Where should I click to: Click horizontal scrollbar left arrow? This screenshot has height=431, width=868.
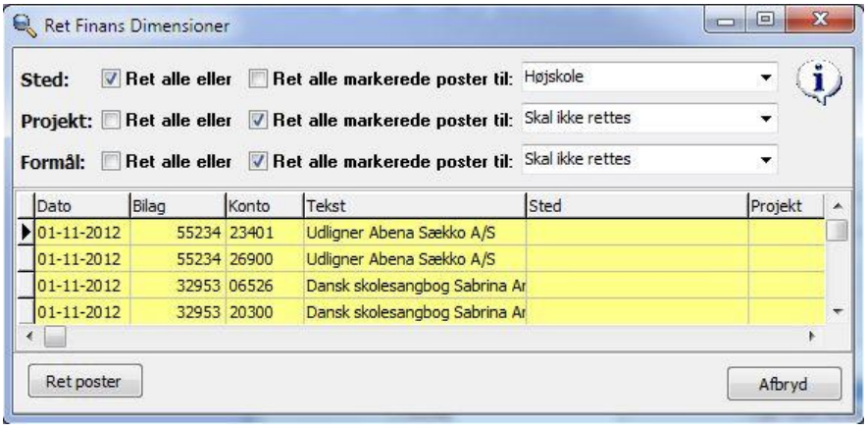(x=30, y=336)
